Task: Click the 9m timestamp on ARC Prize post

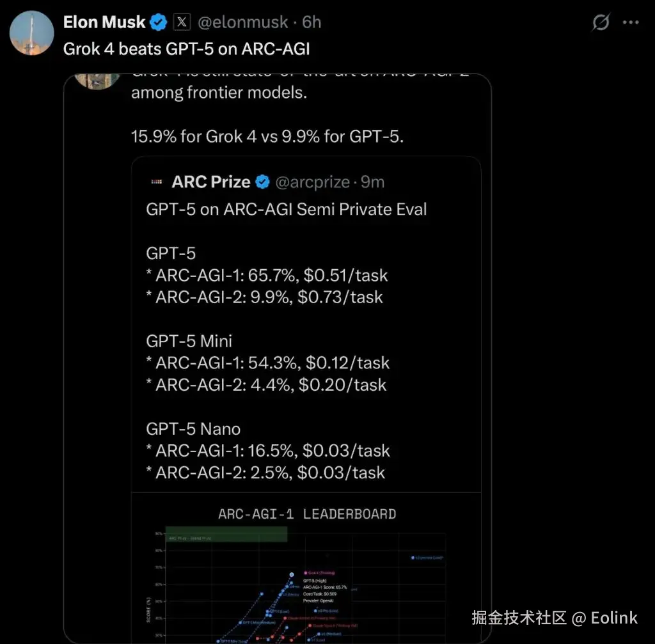Action: 372,182
